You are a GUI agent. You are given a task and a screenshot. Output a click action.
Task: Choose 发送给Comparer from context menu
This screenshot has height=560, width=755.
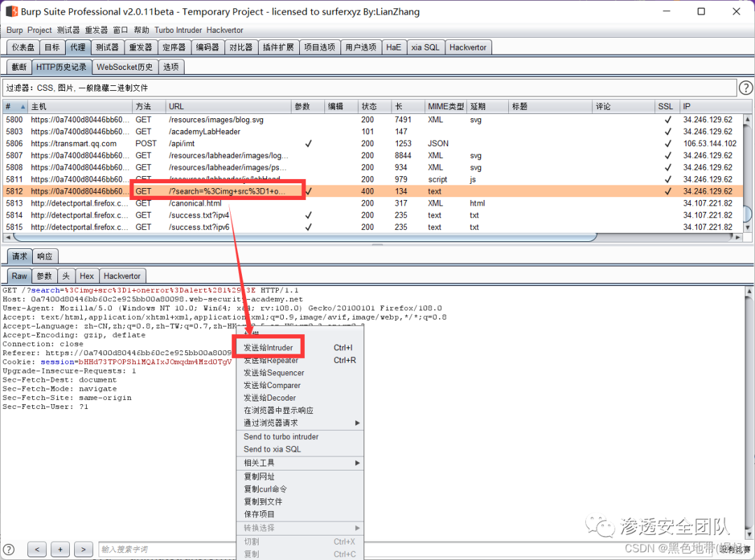tap(300, 385)
